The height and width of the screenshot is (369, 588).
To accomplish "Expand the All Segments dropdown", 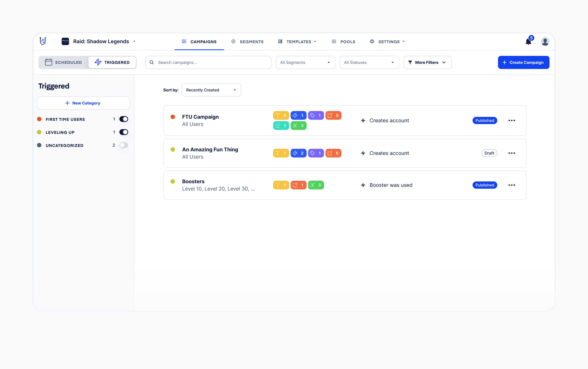I will tap(305, 62).
